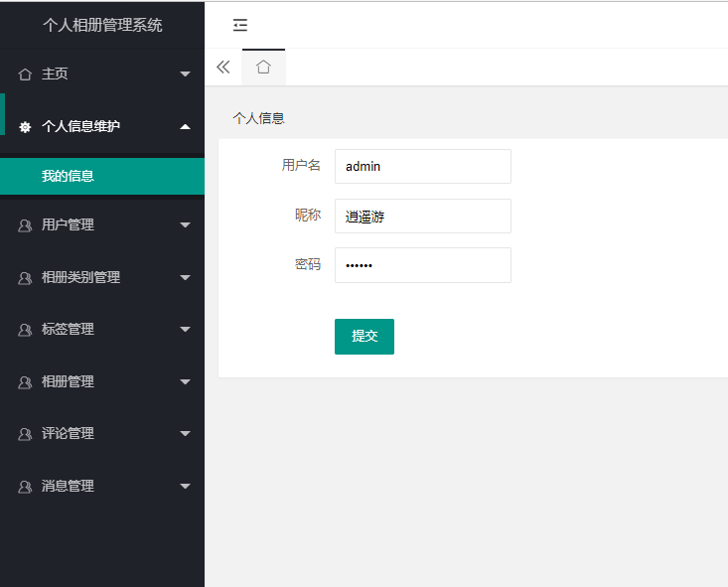Click the user icon beside 评论管理
The height and width of the screenshot is (587, 728).
[x=25, y=434]
